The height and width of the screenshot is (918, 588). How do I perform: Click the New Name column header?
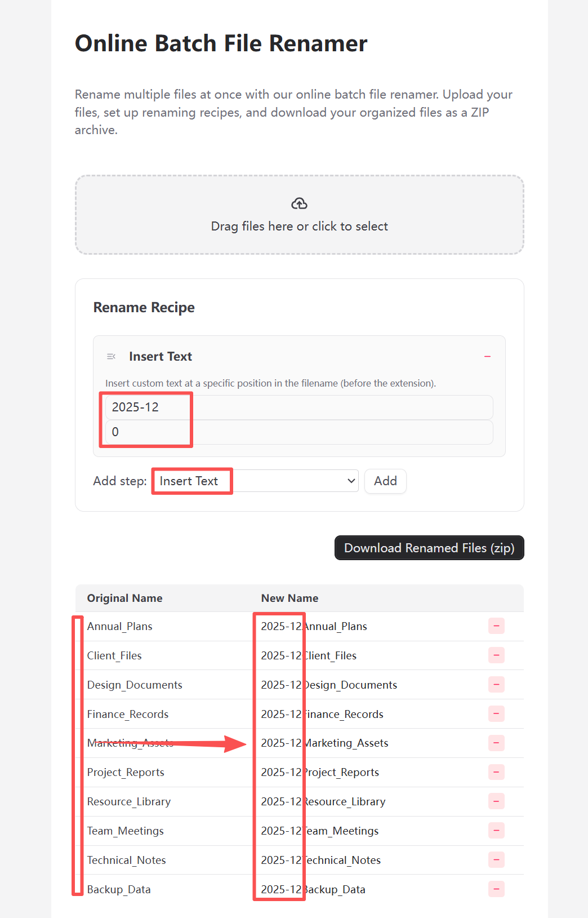point(289,598)
